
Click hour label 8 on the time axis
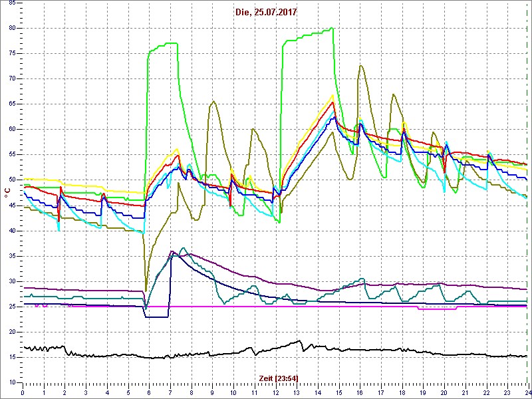click(191, 392)
